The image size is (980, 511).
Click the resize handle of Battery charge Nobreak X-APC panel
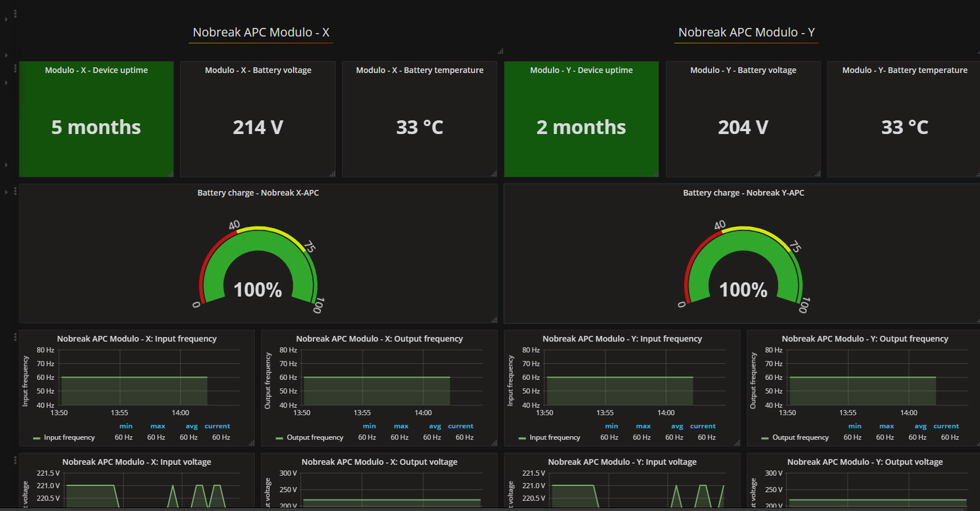pos(494,320)
